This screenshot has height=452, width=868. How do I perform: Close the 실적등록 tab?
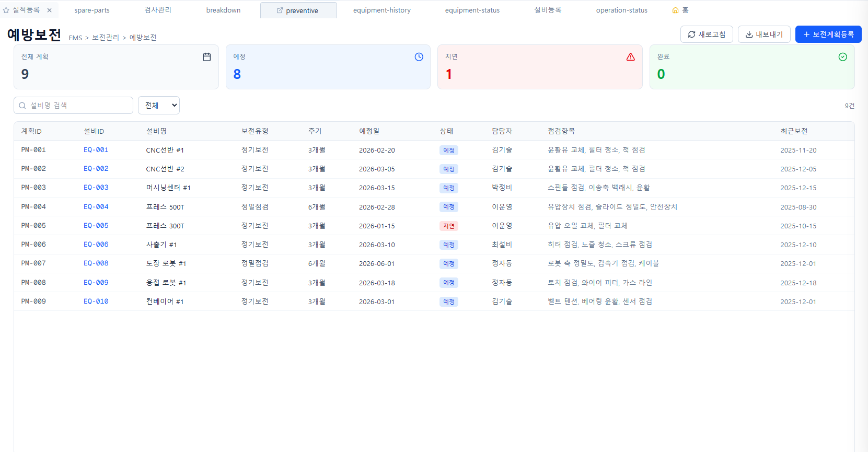[x=50, y=10]
